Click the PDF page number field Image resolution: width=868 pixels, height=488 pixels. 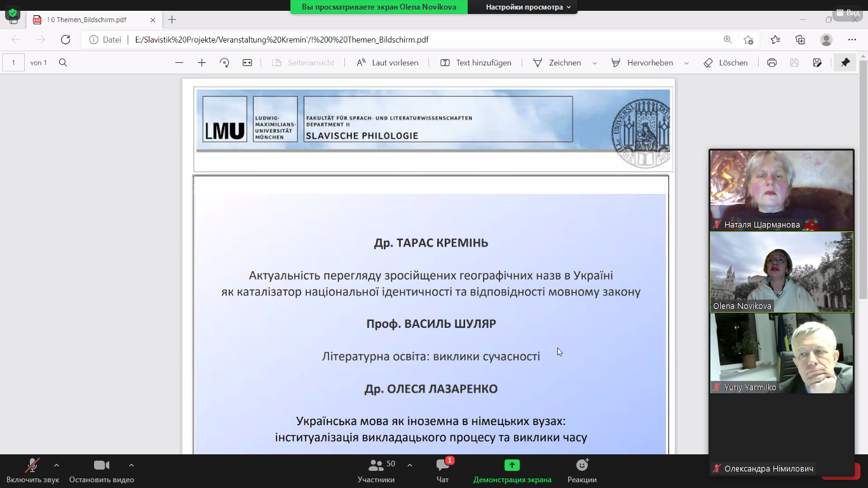[x=13, y=63]
